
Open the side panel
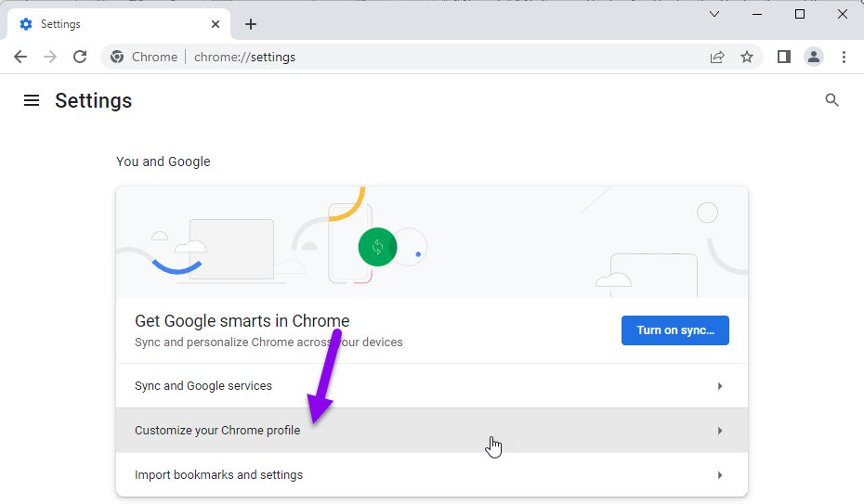(x=783, y=57)
